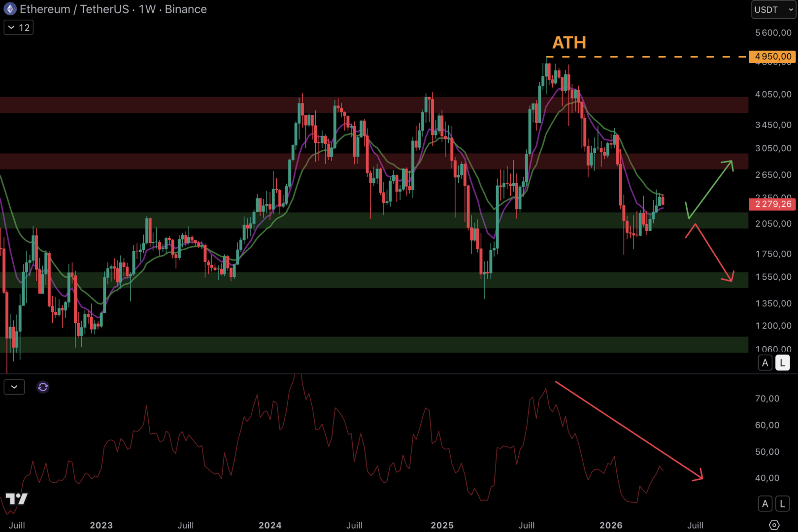Toggle auto scale A on indicator pane

(x=765, y=503)
